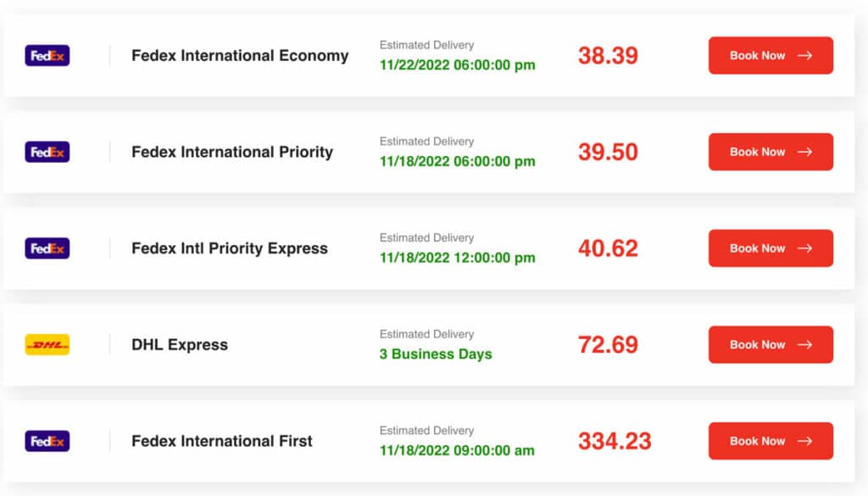The width and height of the screenshot is (868, 496).
Task: Select the 72.69 price for DHL Express
Action: [607, 344]
